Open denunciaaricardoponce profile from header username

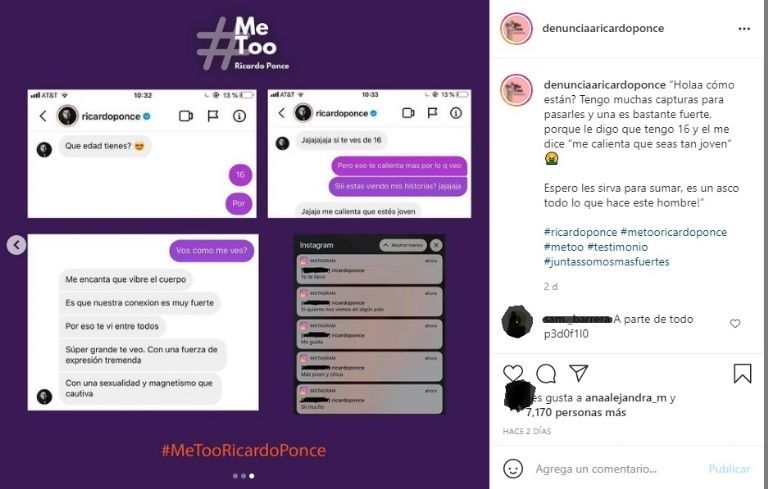tap(603, 28)
